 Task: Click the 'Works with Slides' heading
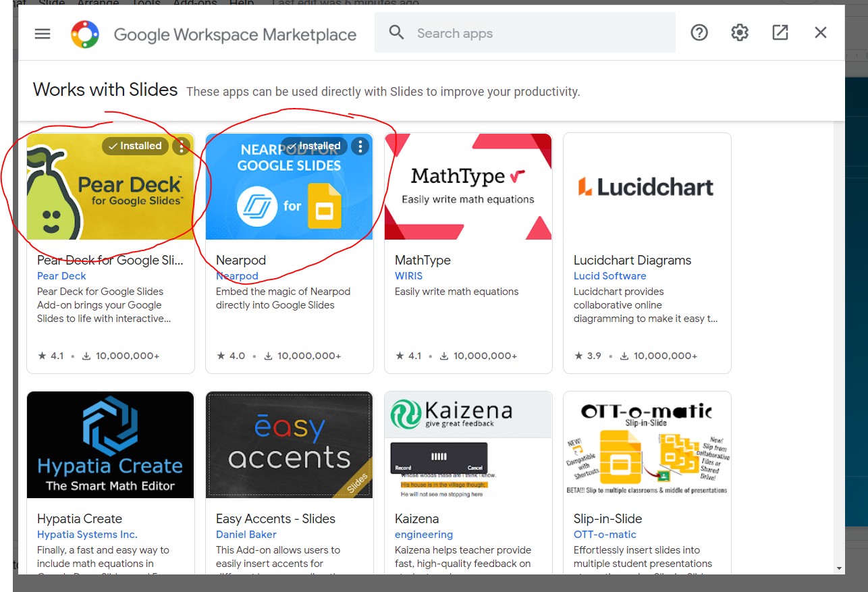click(105, 90)
